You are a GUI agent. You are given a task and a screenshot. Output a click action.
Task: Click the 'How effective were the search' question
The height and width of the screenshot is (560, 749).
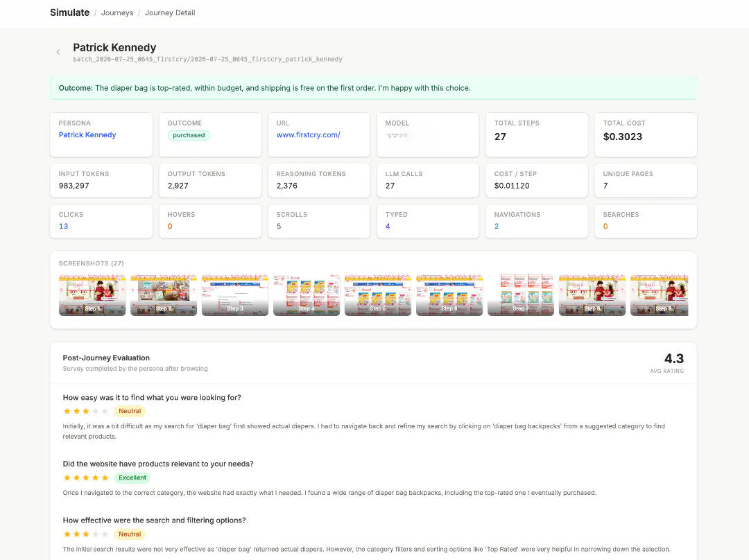pyautogui.click(x=154, y=520)
